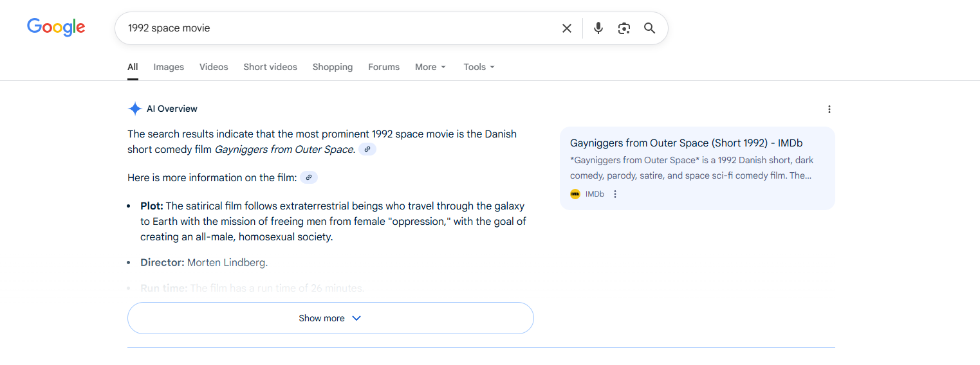Switch to the Videos tab

coord(214,67)
